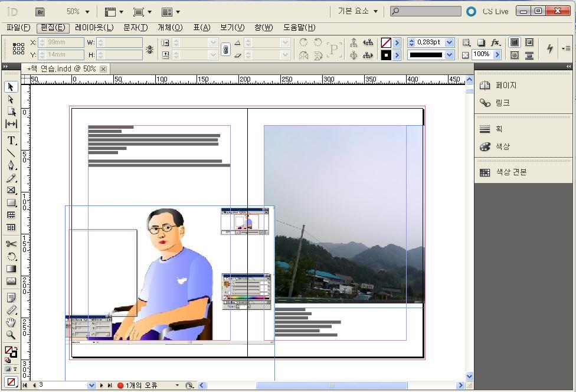This screenshot has height=392, width=576.
Task: Open the 레이아웃 menu
Action: coord(94,28)
